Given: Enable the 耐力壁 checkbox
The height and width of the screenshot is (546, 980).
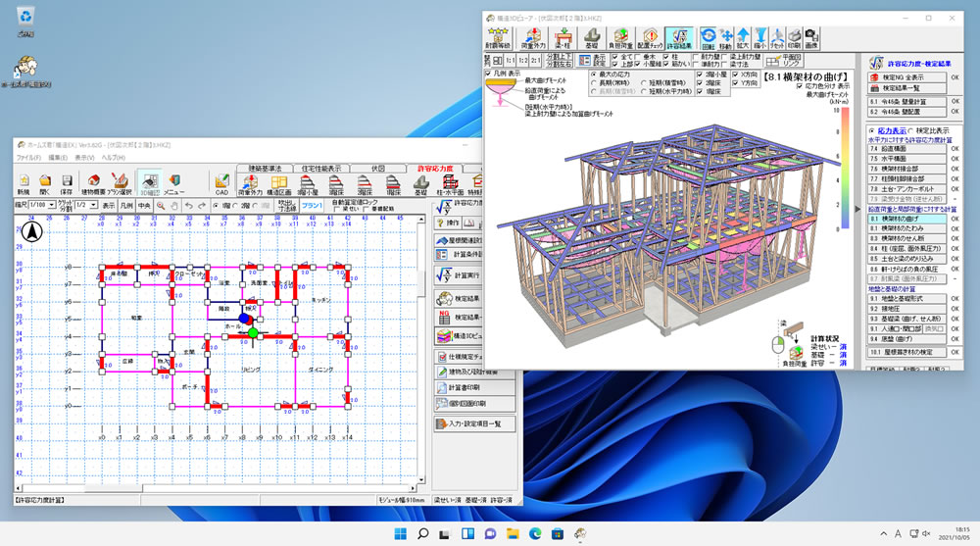Looking at the screenshot, I should (695, 57).
